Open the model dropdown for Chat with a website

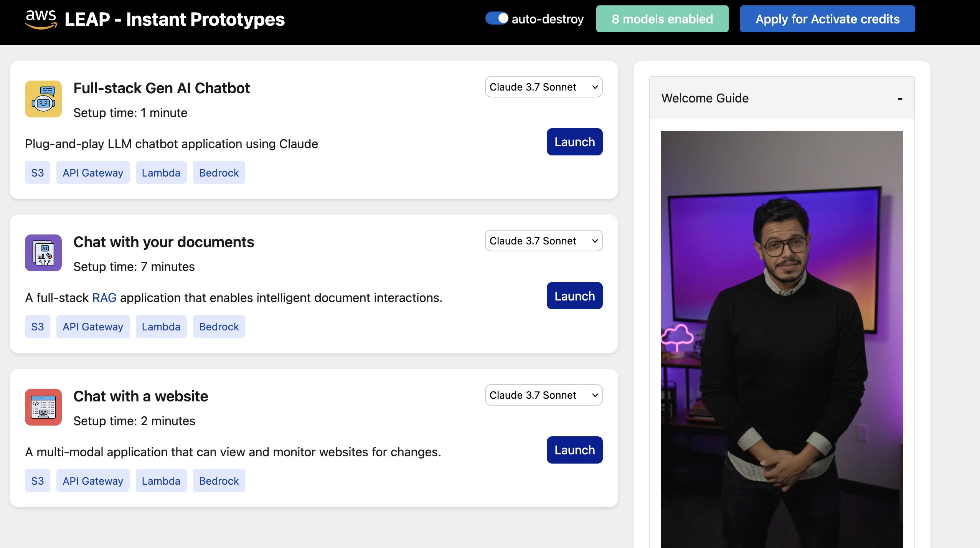point(543,395)
